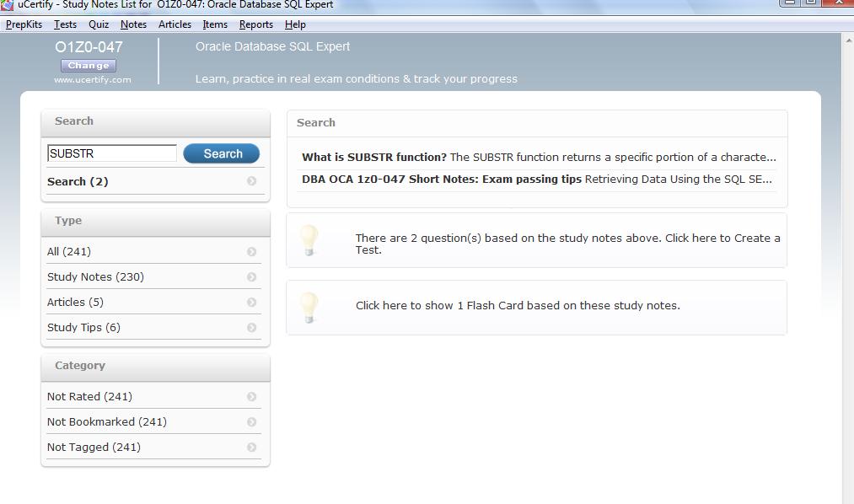Click the Oracle Database SQL Expert title
Viewport: 854px width, 504px height.
[x=272, y=47]
